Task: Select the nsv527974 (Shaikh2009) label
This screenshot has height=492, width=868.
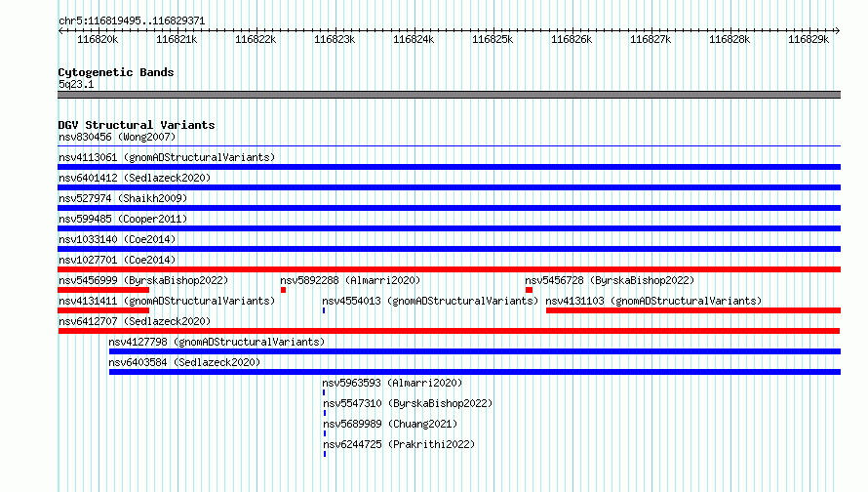Action: tap(123, 198)
